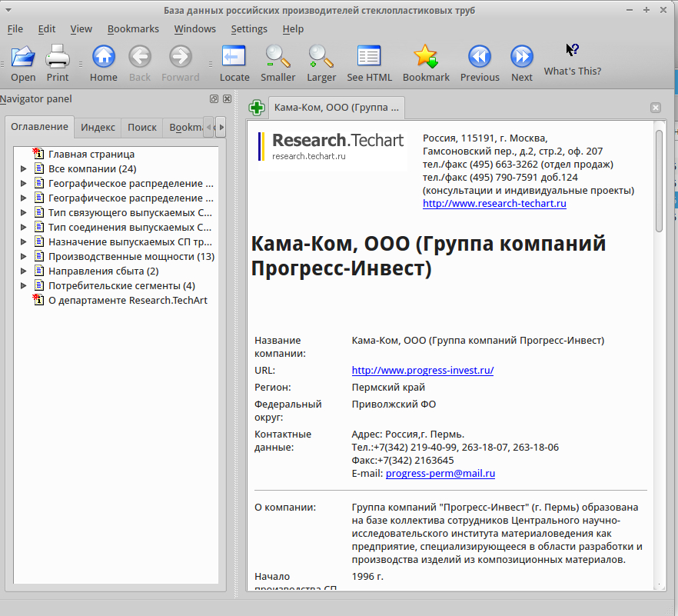
Task: Expand Направления сбыта (2) node
Action: pyautogui.click(x=24, y=271)
